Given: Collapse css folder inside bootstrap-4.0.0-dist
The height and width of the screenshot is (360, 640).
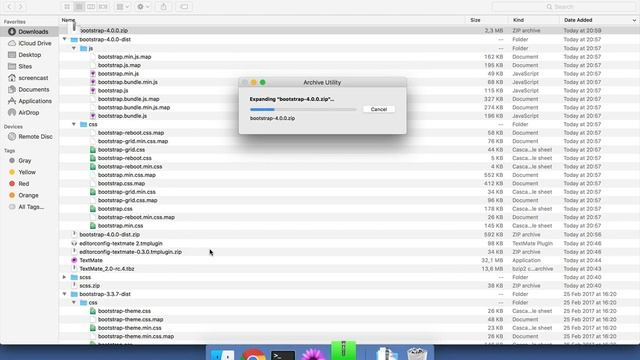Looking at the screenshot, I should point(74,124).
